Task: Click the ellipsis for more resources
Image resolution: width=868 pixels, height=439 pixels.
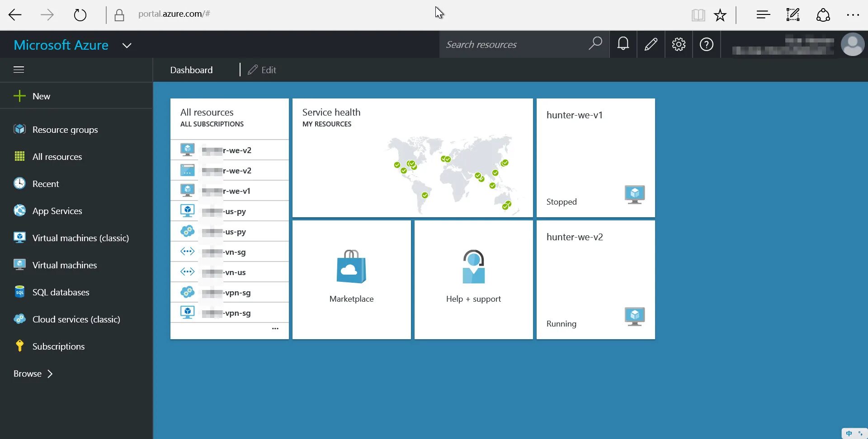Action: 275,329
